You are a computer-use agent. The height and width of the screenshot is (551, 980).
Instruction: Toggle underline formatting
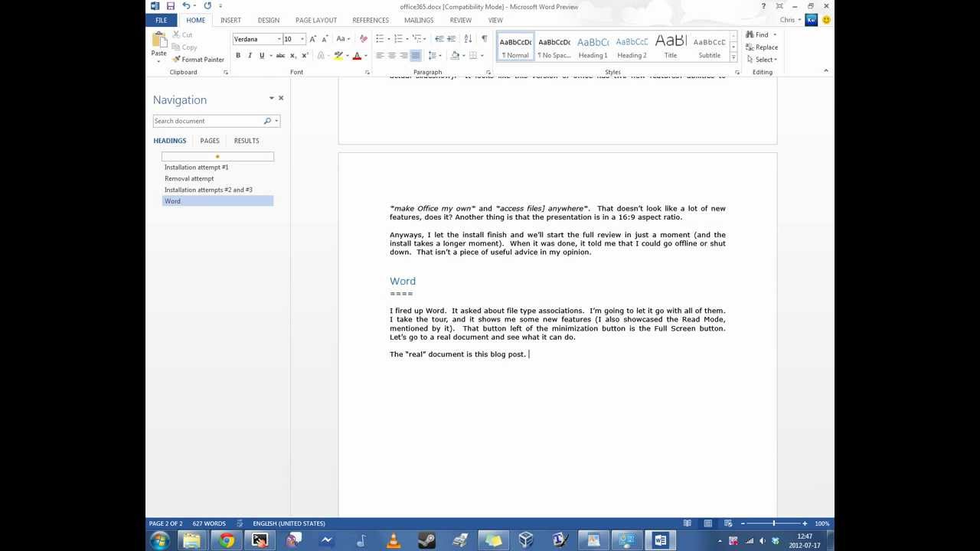click(262, 56)
